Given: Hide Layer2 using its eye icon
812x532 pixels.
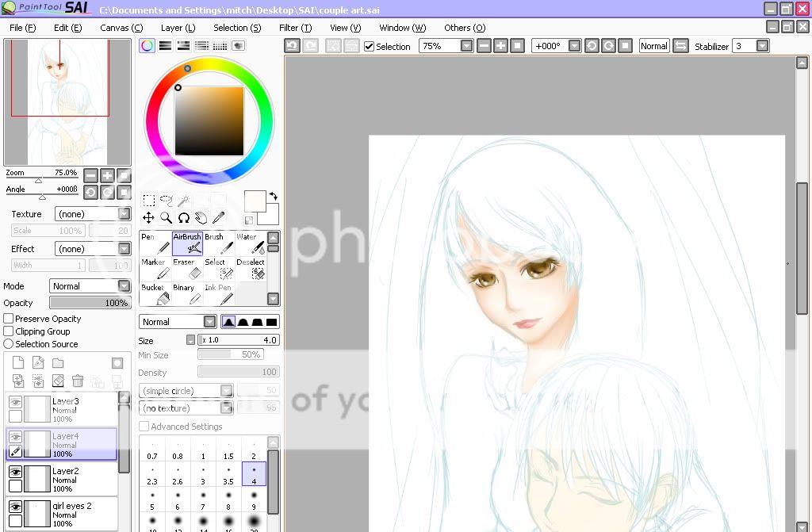Looking at the screenshot, I should coord(15,471).
